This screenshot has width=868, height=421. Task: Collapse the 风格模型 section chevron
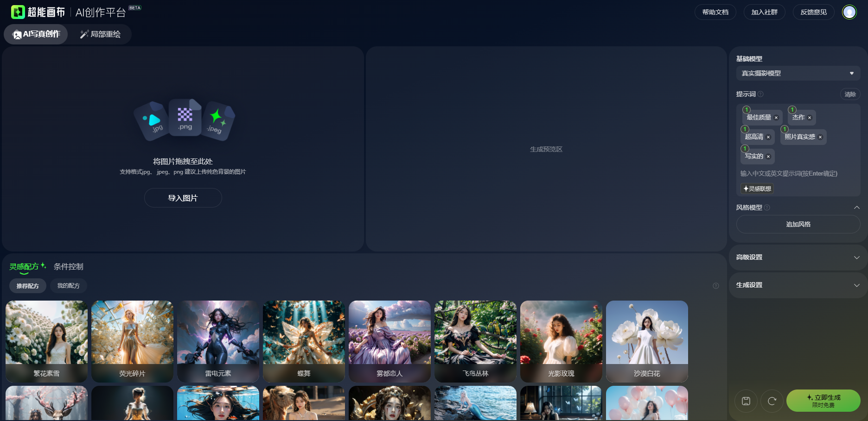point(857,207)
